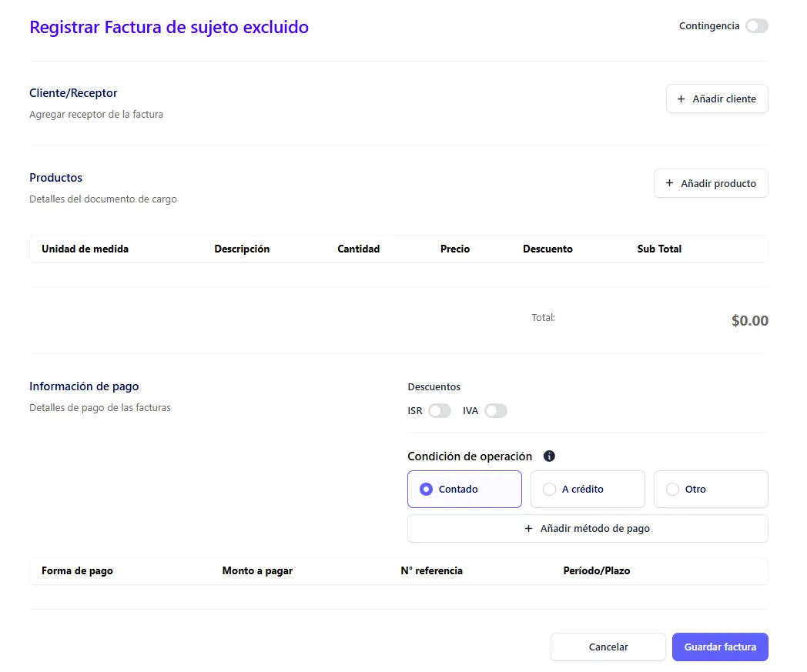Click the Unidad de medida column header

pyautogui.click(x=85, y=249)
